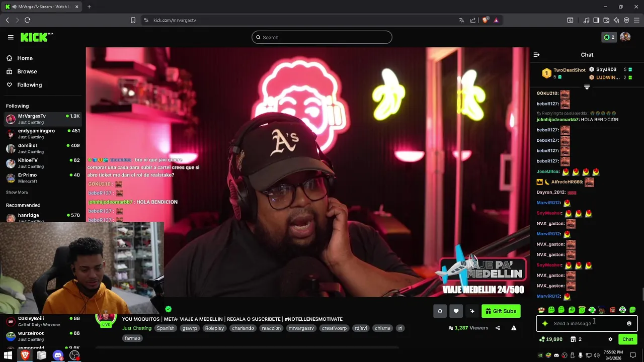Screen dimensions: 644x362
Task: Open the Windows Start menu
Action: (x=8, y=355)
